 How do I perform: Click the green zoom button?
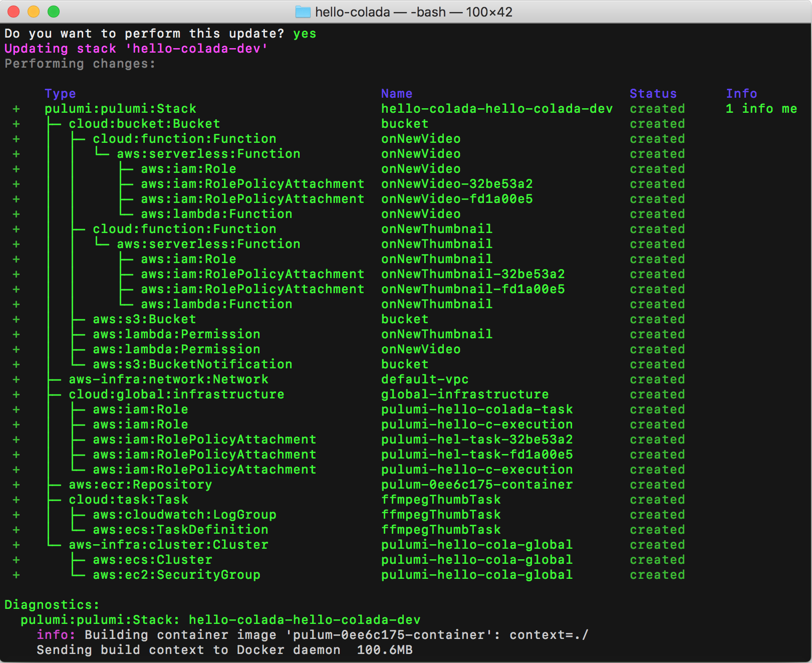tap(53, 12)
